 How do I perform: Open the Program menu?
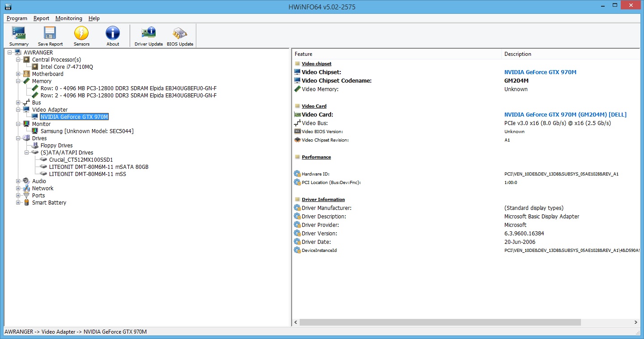[17, 18]
